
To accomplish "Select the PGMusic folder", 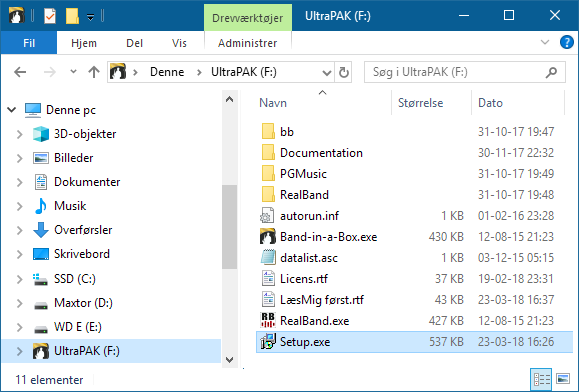I will coord(303,174).
